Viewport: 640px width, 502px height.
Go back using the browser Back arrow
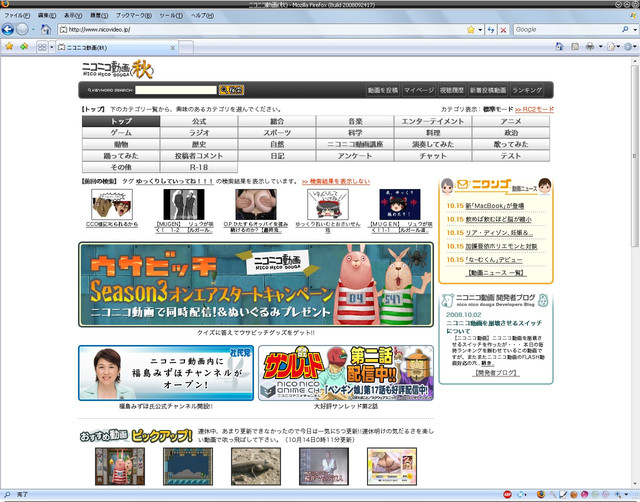click(x=7, y=29)
